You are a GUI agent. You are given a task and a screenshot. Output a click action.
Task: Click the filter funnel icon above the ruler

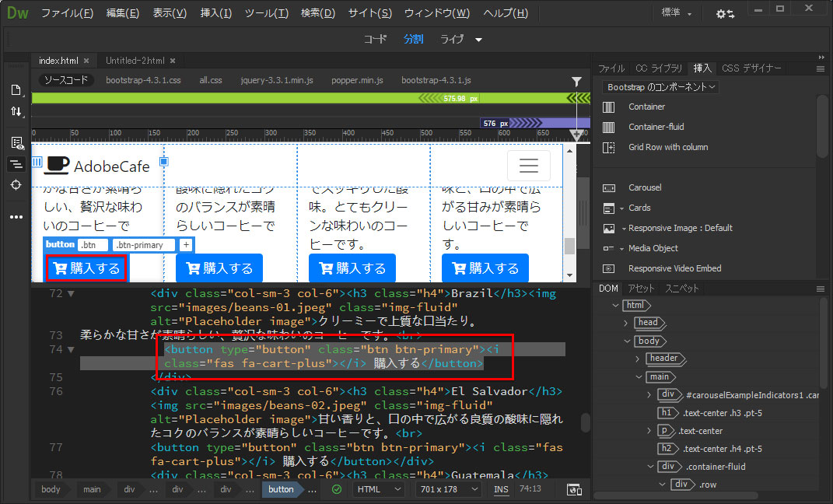click(x=576, y=81)
